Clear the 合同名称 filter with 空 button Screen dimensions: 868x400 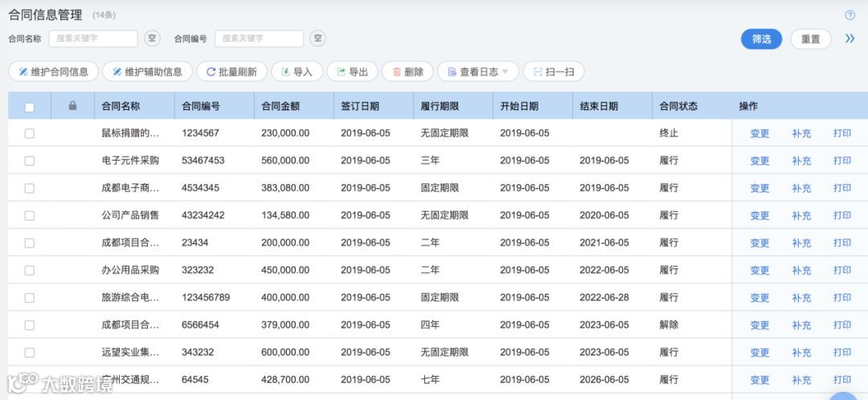click(152, 39)
